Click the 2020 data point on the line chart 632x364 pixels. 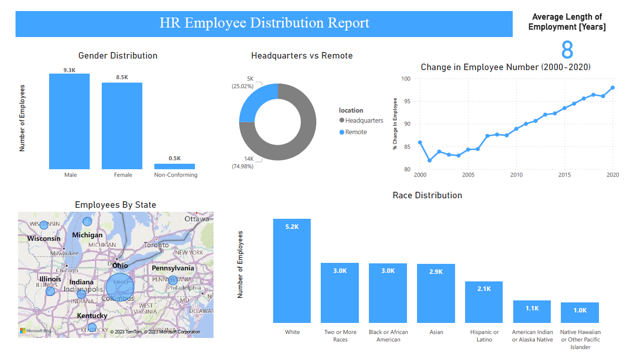coord(612,87)
